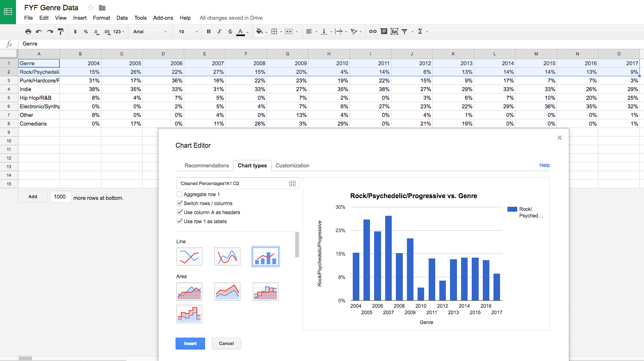Viewport: 644px width, 361px height.
Task: Open the font size dropdown
Action: tap(188, 32)
